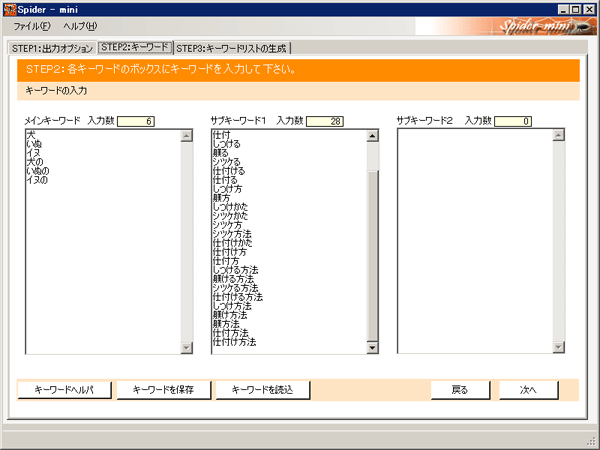Viewport: 600px width, 450px height.
Task: Proceed with the 次へ button
Action: pos(528,390)
